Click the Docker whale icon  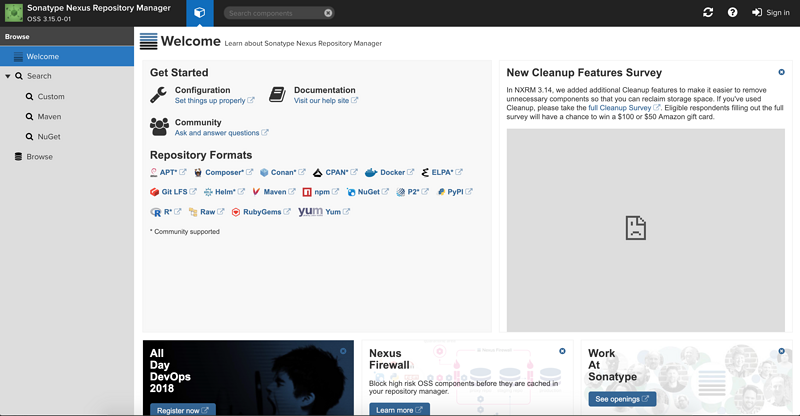click(x=371, y=173)
